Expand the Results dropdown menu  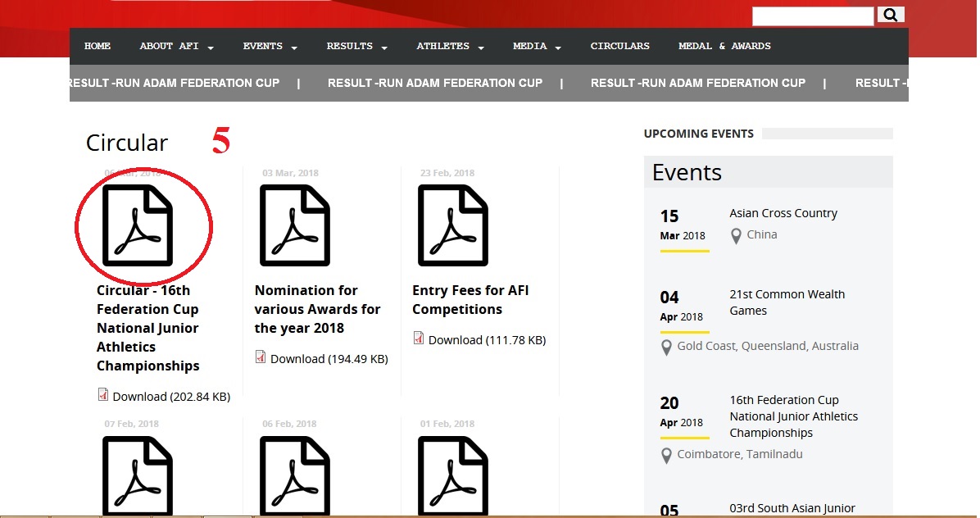(x=356, y=47)
